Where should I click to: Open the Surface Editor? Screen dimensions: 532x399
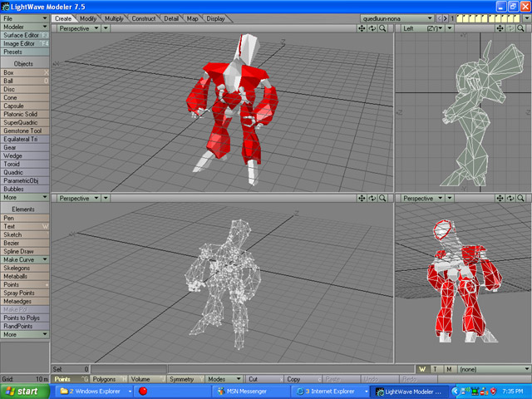click(25, 35)
